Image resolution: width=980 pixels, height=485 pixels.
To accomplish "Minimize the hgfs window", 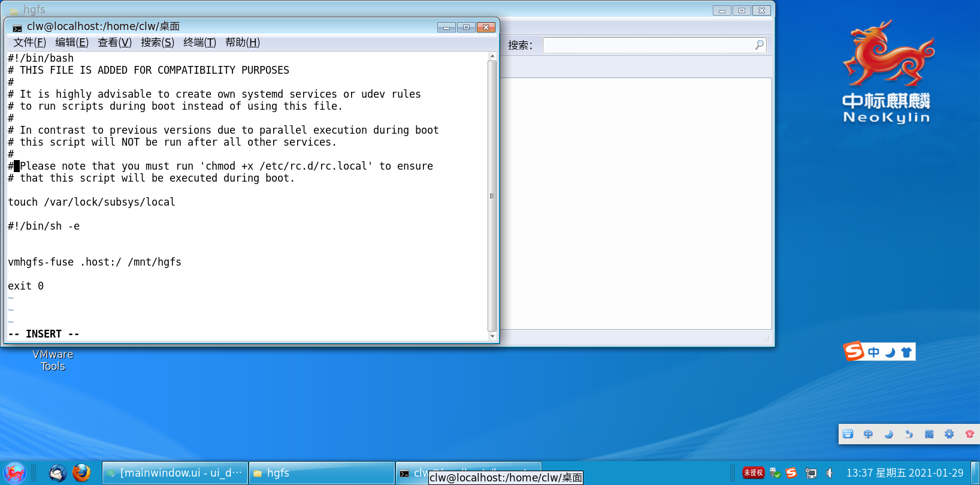I will pos(722,10).
